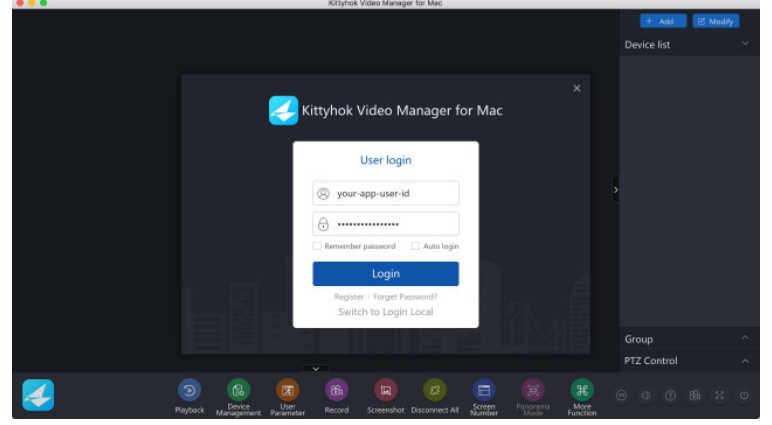
Task: Click the leftmost round icon beside the speaker
Action: coord(621,395)
